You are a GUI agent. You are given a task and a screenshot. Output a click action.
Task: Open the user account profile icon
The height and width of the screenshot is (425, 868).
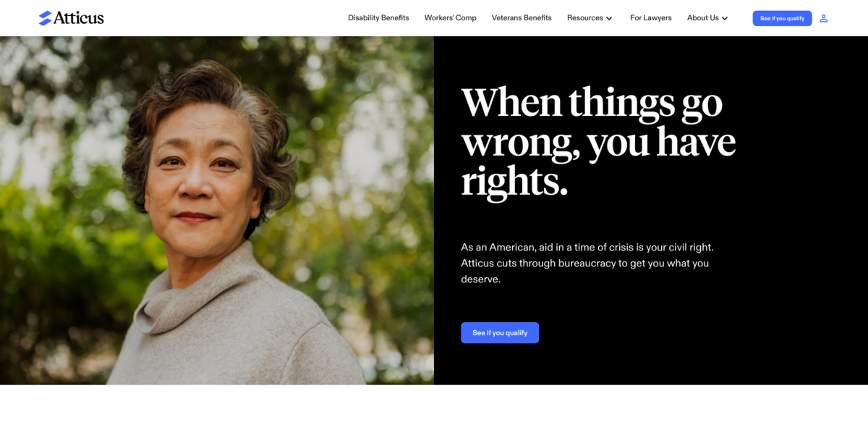[x=823, y=18]
